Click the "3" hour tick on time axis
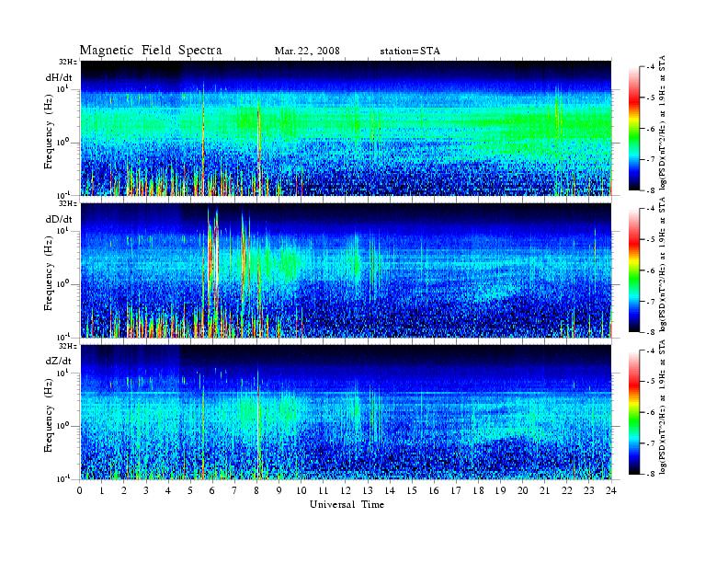Image resolution: width=728 pixels, height=563 pixels. pyautogui.click(x=146, y=490)
